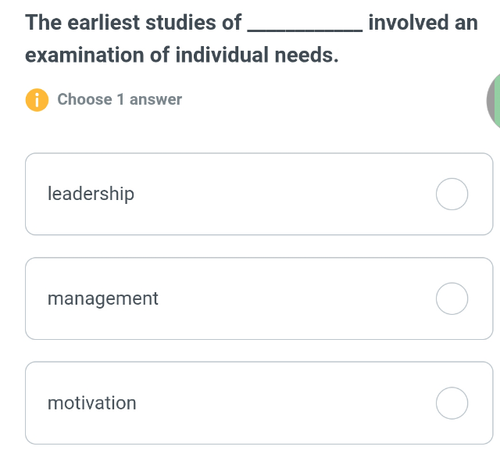Click the management answer text

point(103,299)
